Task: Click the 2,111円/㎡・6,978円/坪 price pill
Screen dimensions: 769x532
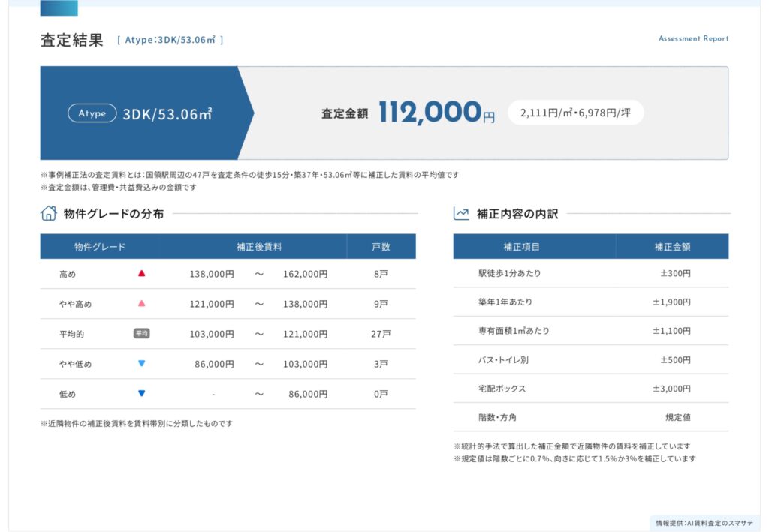Action: point(575,113)
